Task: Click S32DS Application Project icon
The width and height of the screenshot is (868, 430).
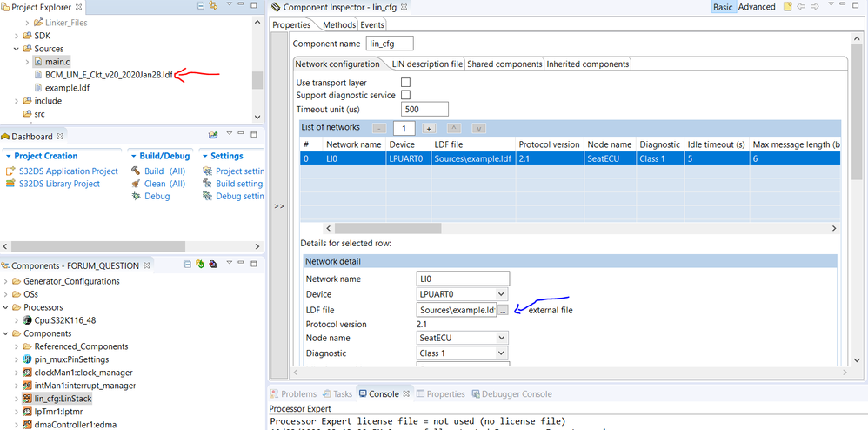Action: point(10,171)
